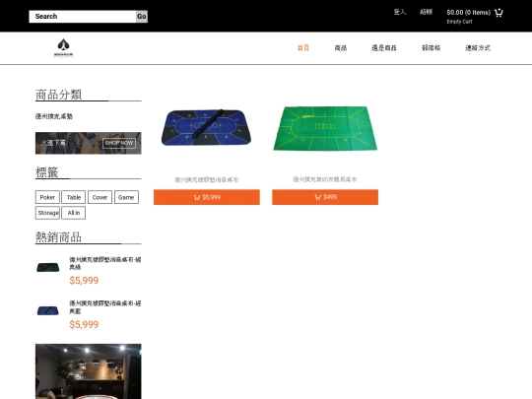This screenshot has width=532, height=399.
Task: Click the spade logo of the store
Action: 63,48
